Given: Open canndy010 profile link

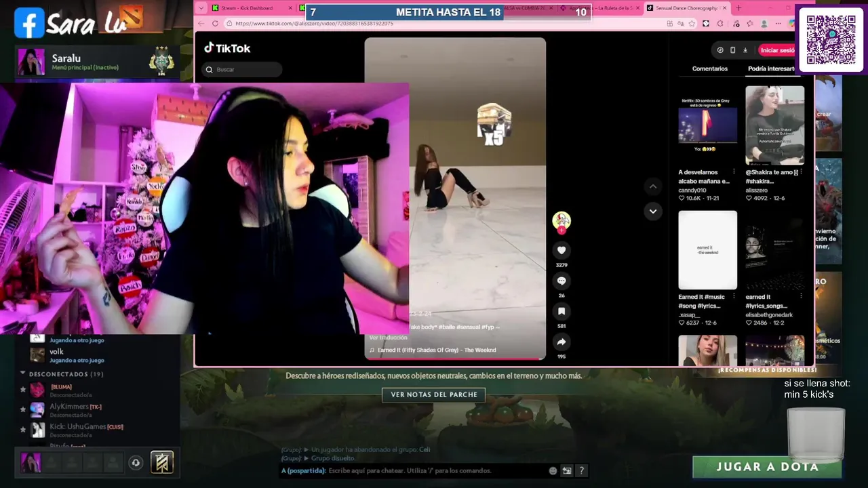Looking at the screenshot, I should (x=692, y=190).
